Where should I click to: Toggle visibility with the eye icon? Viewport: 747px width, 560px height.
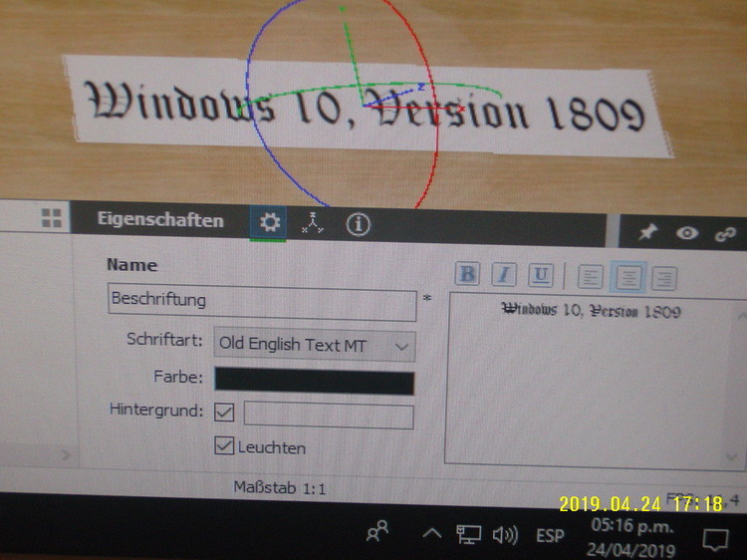pos(687,233)
